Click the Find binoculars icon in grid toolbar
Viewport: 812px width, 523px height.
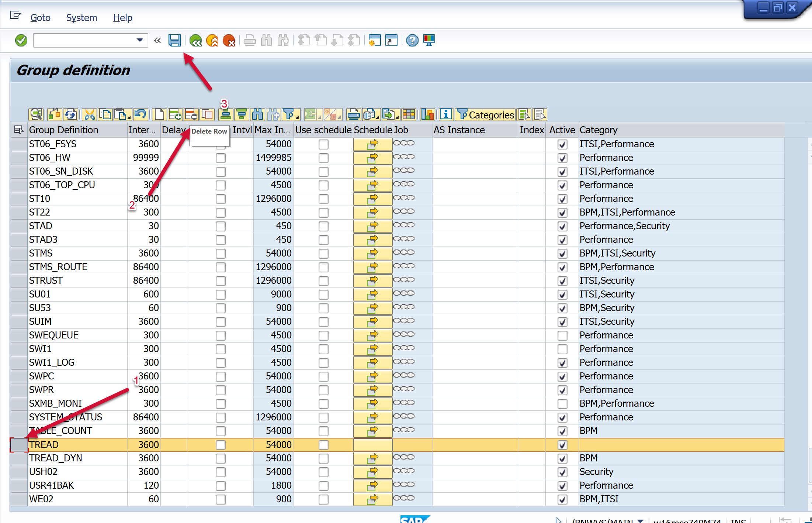click(x=257, y=115)
